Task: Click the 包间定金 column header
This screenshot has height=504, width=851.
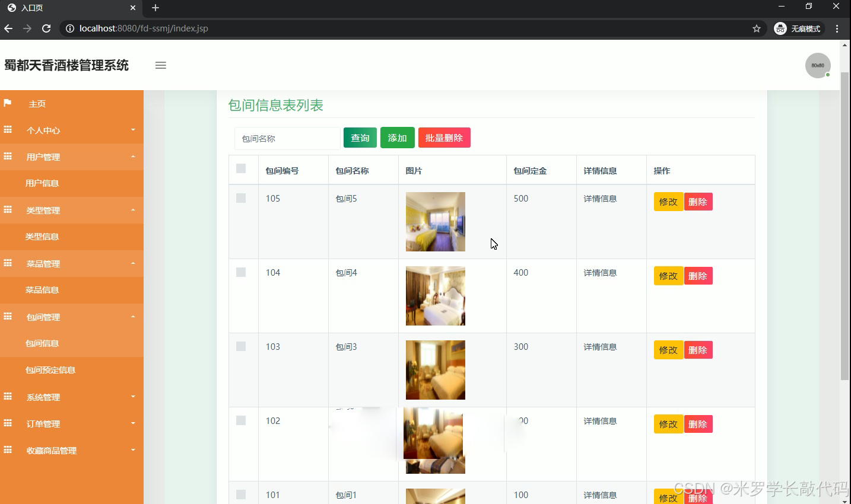Action: (530, 171)
